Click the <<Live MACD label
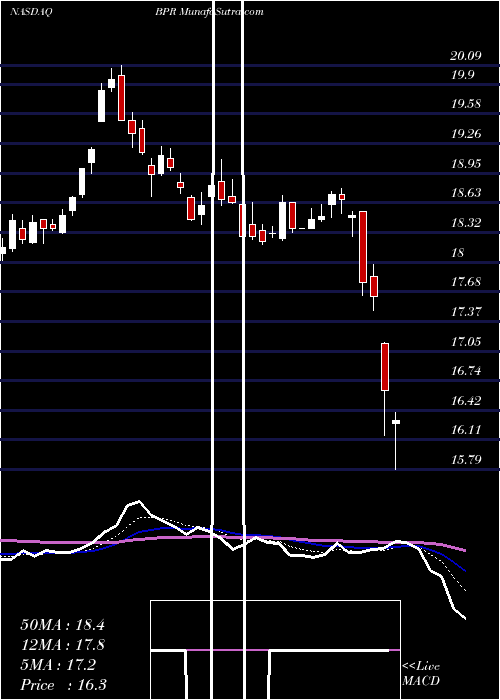 click(421, 673)
